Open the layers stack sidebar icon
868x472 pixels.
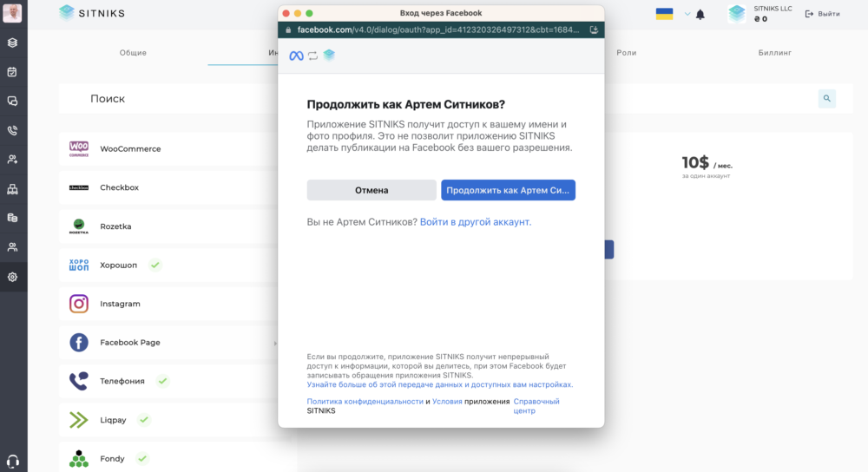tap(12, 43)
